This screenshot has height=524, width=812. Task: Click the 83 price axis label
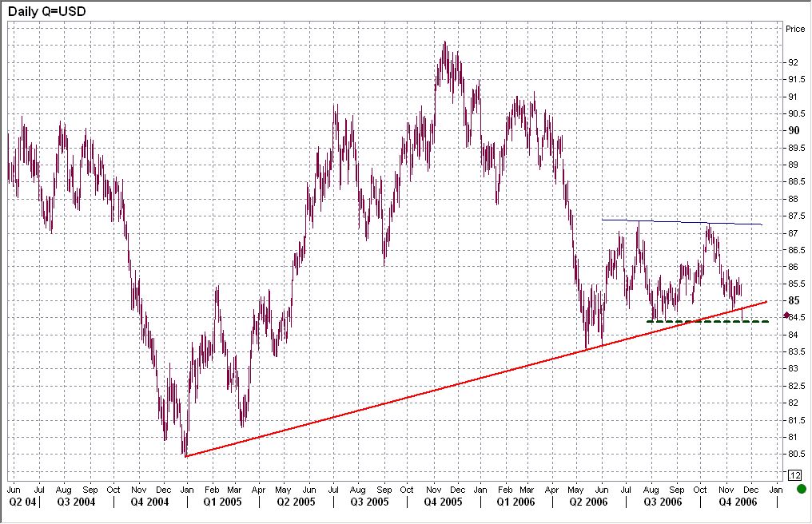coord(793,369)
